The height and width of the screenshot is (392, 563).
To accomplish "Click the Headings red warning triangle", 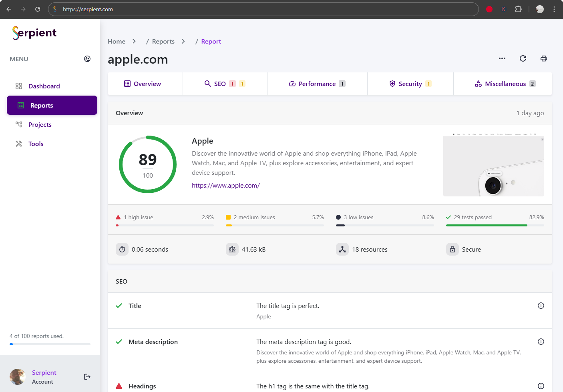I will pyautogui.click(x=119, y=386).
